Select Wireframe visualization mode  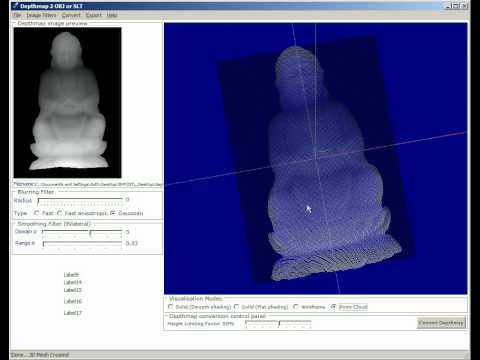pyautogui.click(x=296, y=307)
